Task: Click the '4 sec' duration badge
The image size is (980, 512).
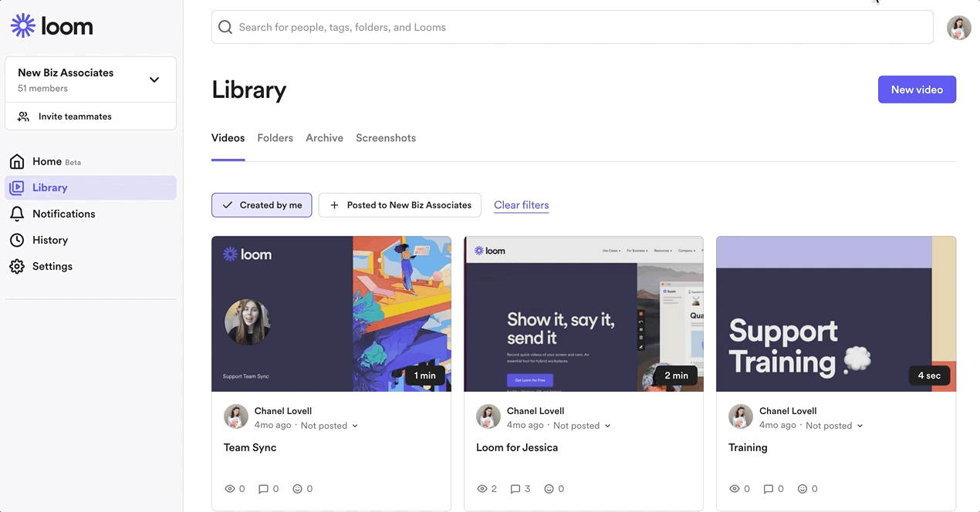Action: (929, 376)
